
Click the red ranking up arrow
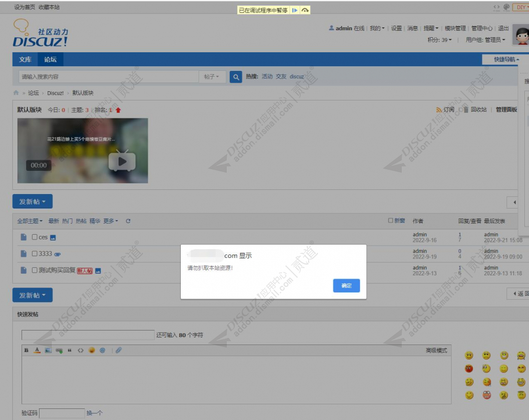(118, 110)
